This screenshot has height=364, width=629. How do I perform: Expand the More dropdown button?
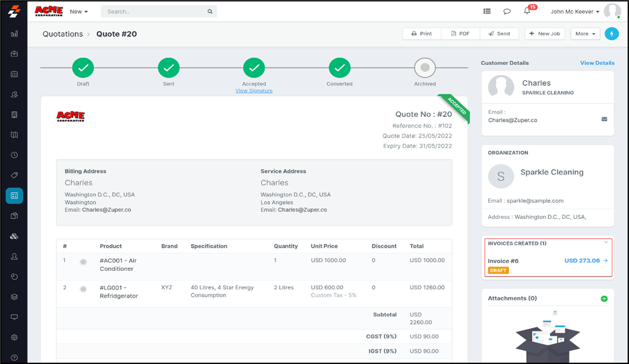click(x=585, y=33)
